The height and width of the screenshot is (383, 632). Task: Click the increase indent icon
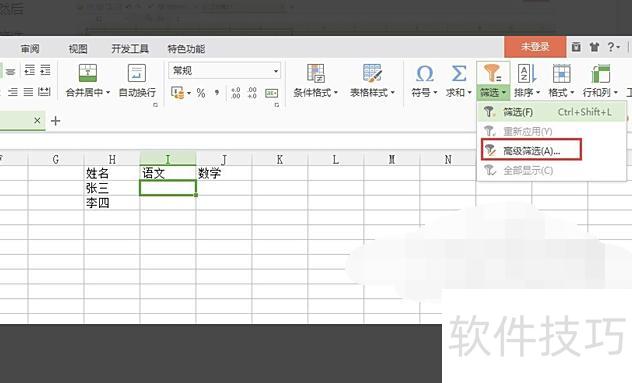[45, 70]
